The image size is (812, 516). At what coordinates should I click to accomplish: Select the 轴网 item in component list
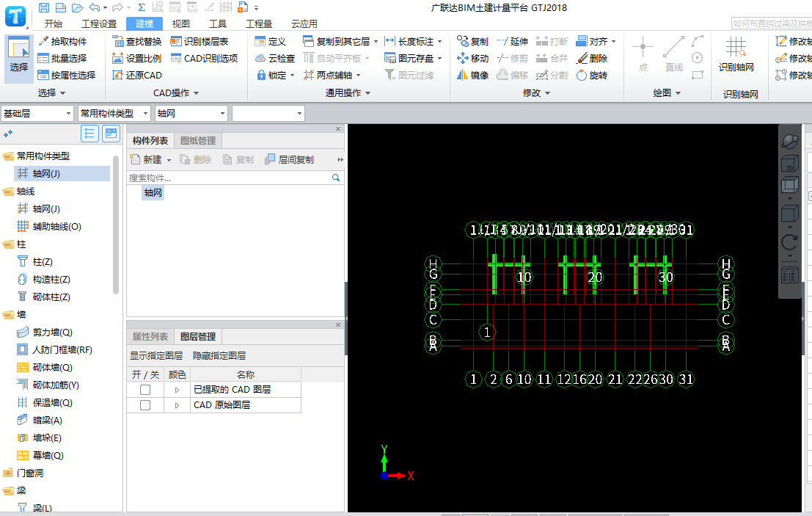click(153, 193)
